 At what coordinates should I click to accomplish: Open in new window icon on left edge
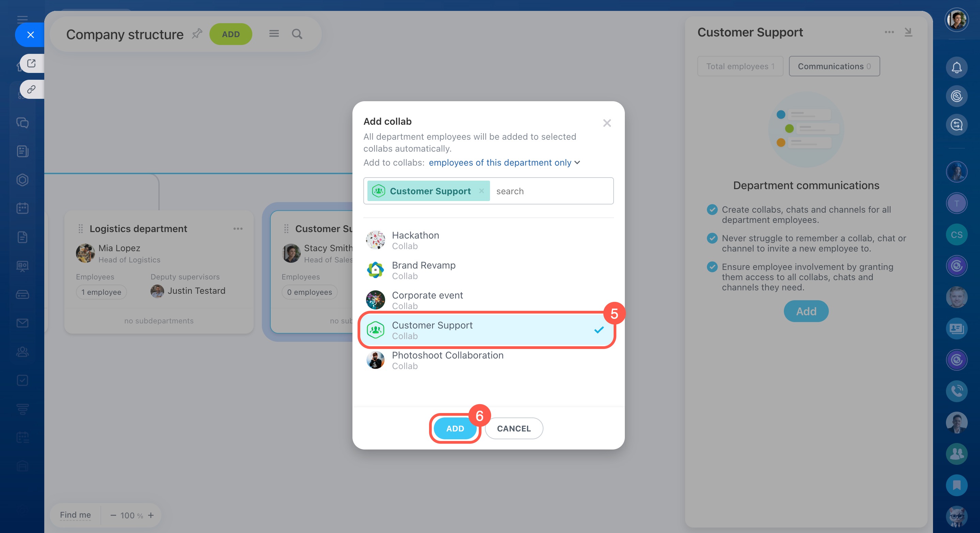(31, 63)
